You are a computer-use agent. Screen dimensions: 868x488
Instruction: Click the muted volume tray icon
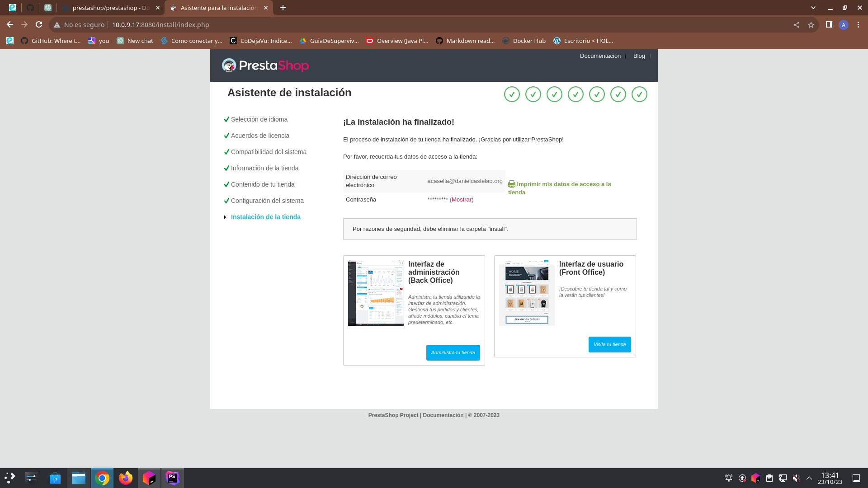click(797, 478)
